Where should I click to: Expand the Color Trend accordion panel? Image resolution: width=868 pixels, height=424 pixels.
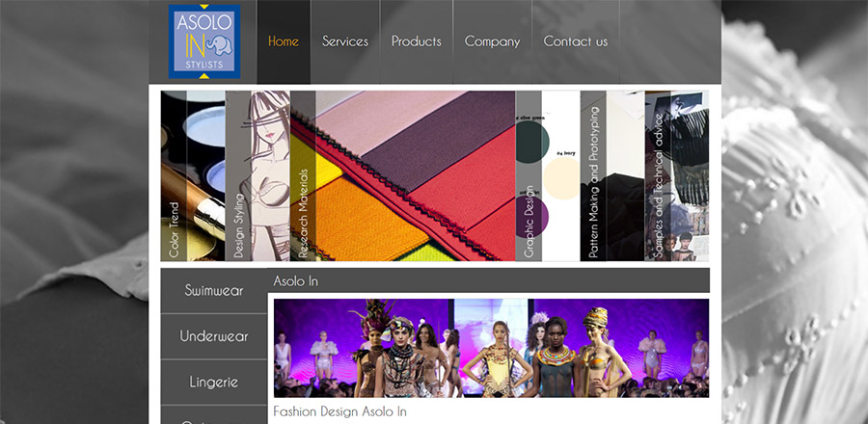(174, 175)
